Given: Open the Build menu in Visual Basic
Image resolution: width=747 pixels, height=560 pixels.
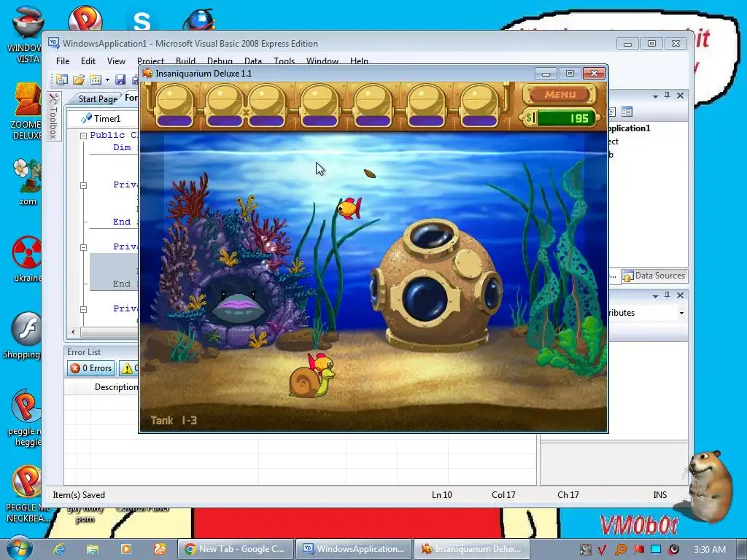Looking at the screenshot, I should click(x=185, y=61).
